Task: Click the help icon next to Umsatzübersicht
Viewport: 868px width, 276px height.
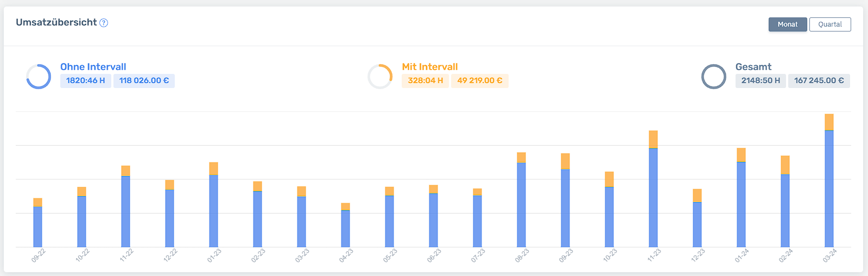Action: coord(104,23)
